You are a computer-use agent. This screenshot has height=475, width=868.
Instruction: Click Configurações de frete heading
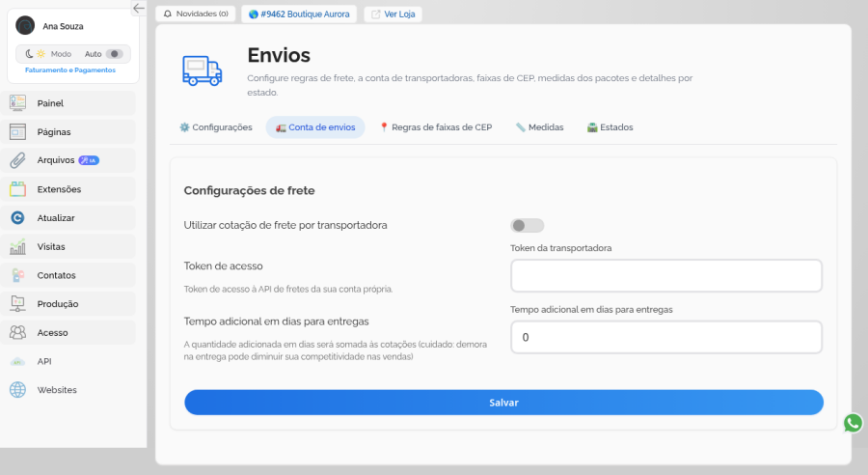coord(249,190)
